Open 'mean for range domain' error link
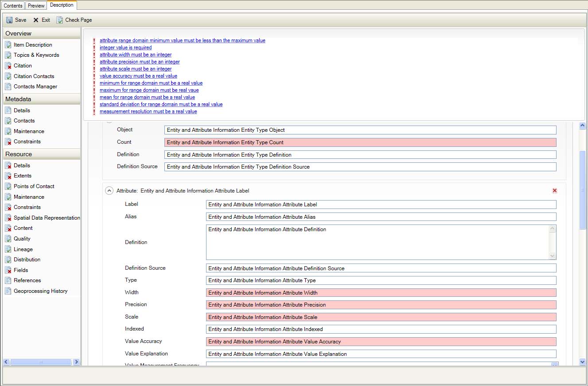Screen dimensions: 588x386 147,97
